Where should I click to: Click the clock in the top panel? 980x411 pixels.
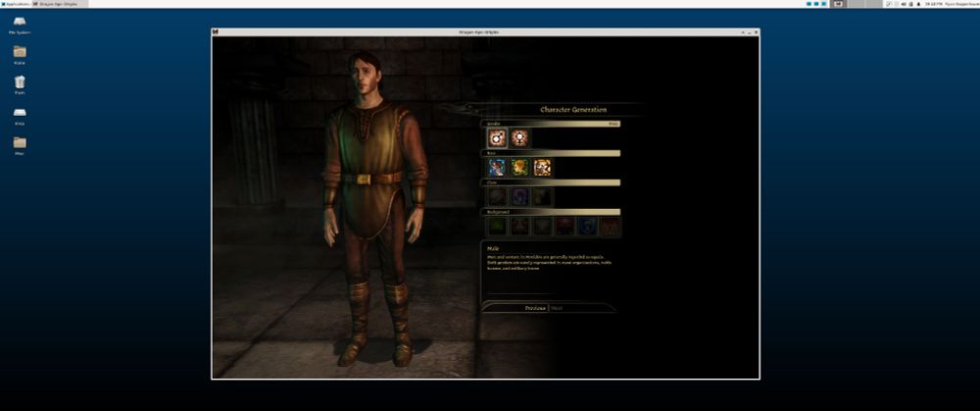tap(934, 4)
